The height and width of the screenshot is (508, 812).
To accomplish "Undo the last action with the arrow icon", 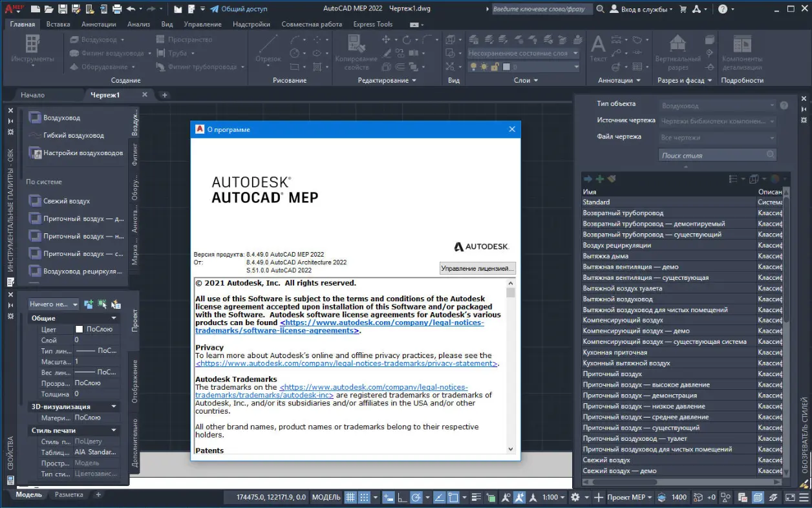I will (x=131, y=9).
